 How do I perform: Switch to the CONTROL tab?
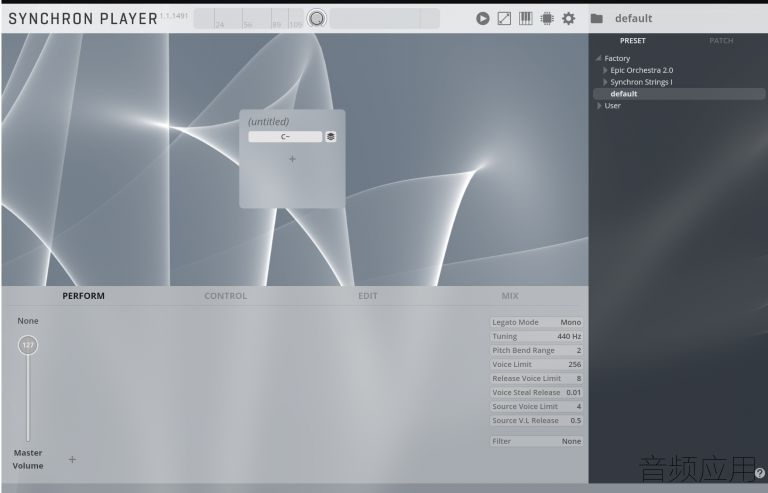coord(225,296)
